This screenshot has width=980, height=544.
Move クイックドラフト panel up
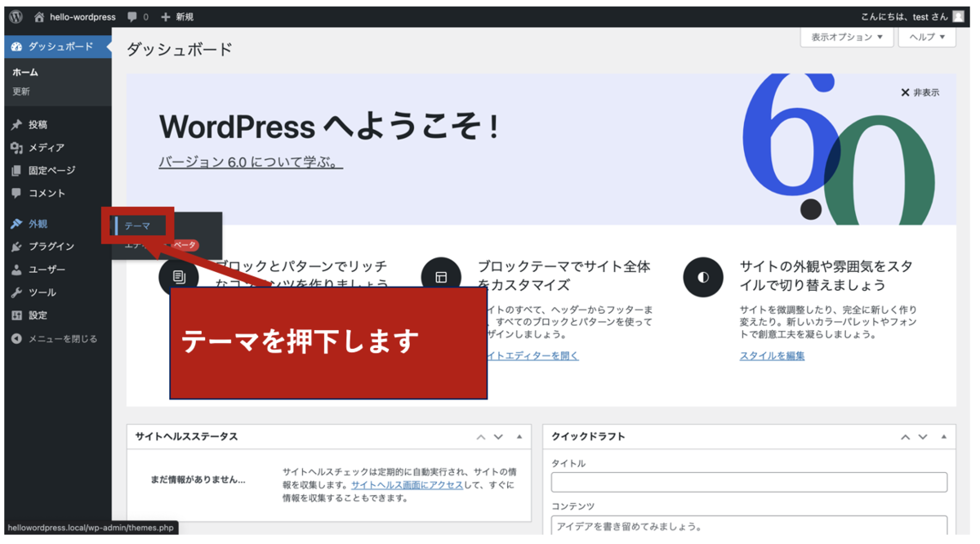tap(905, 438)
